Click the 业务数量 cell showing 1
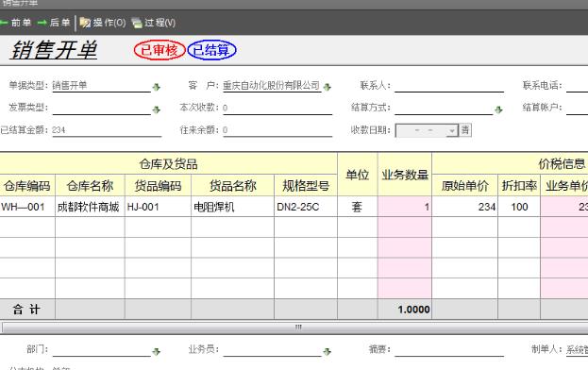 tap(405, 207)
